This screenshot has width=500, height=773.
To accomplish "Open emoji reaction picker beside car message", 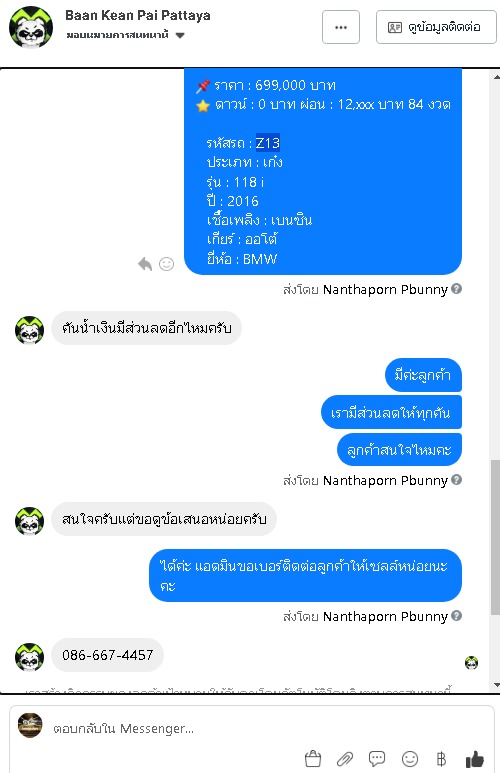I will point(167,264).
